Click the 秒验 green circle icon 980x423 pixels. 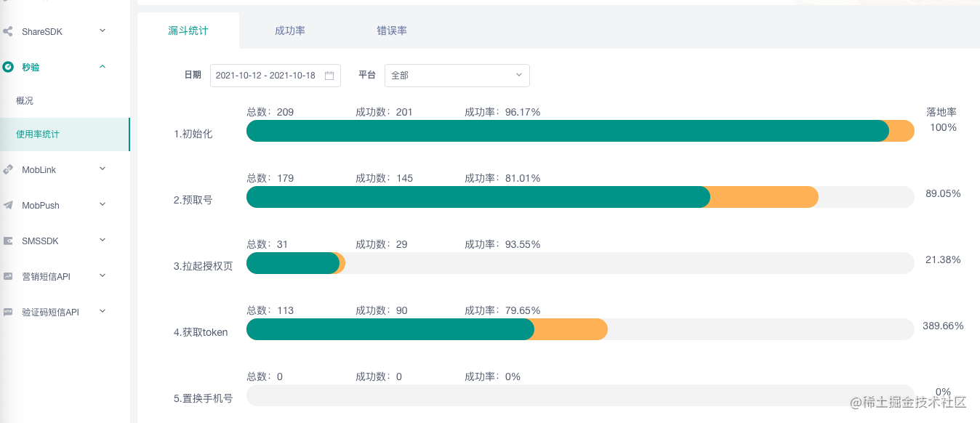tap(8, 67)
